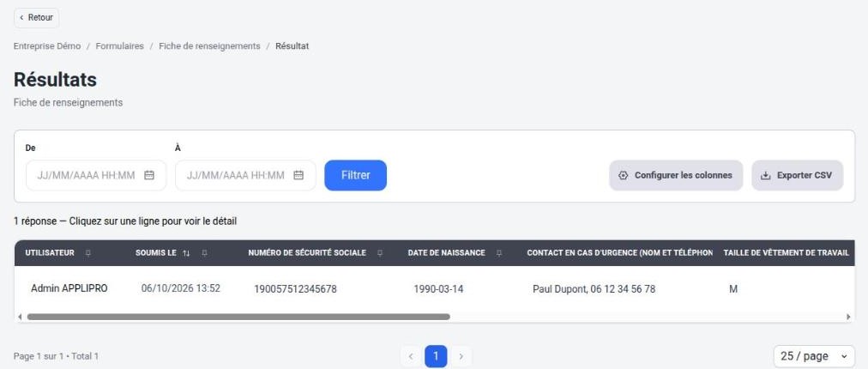Open Configurer les colonnes
The height and width of the screenshot is (369, 868).
(676, 175)
